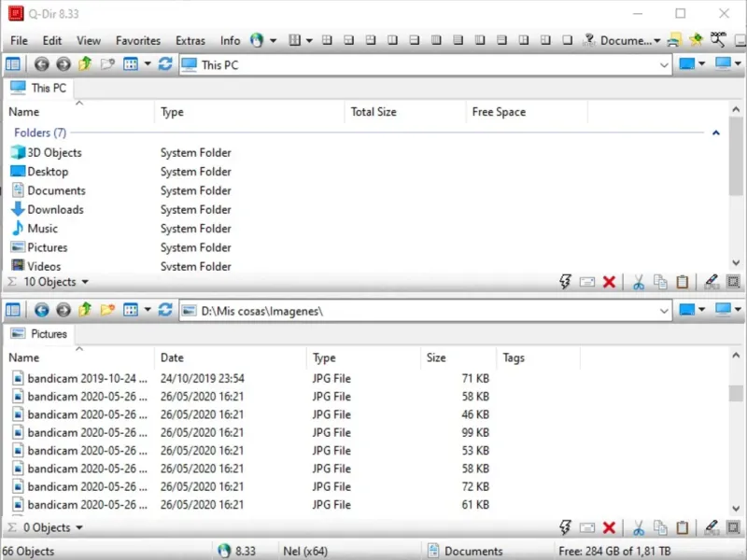Click the inet question mark icon

coord(589,40)
